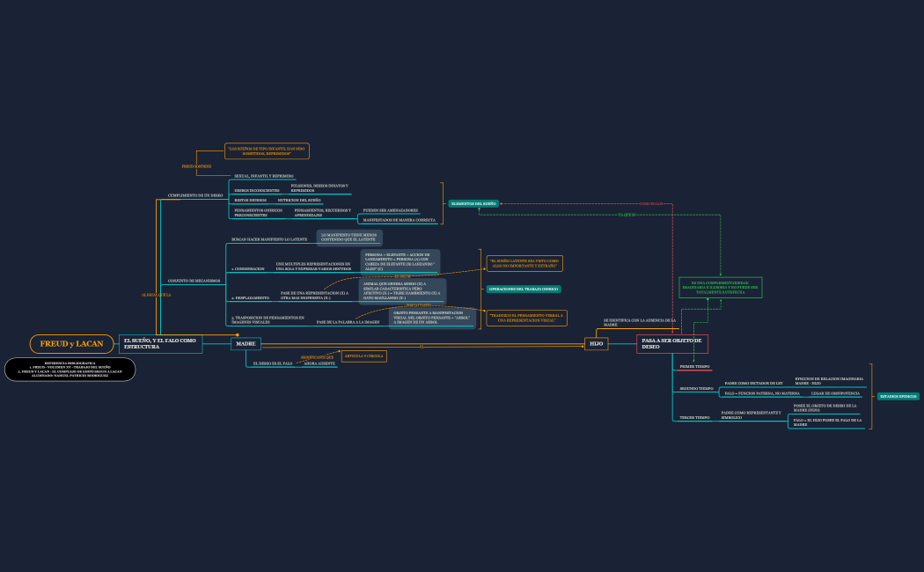924x572 pixels.
Task: Select the COMO EN LOS red label
Action: click(x=650, y=204)
